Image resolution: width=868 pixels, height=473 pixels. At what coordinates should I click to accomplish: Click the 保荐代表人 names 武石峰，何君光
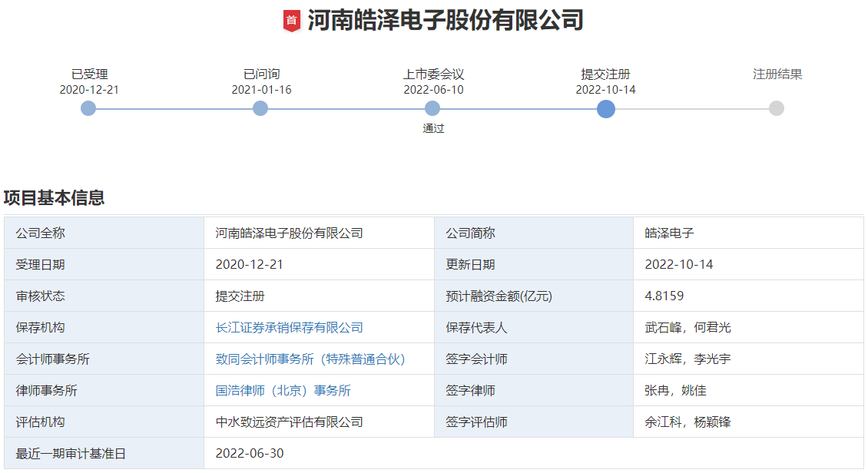pyautogui.click(x=687, y=328)
